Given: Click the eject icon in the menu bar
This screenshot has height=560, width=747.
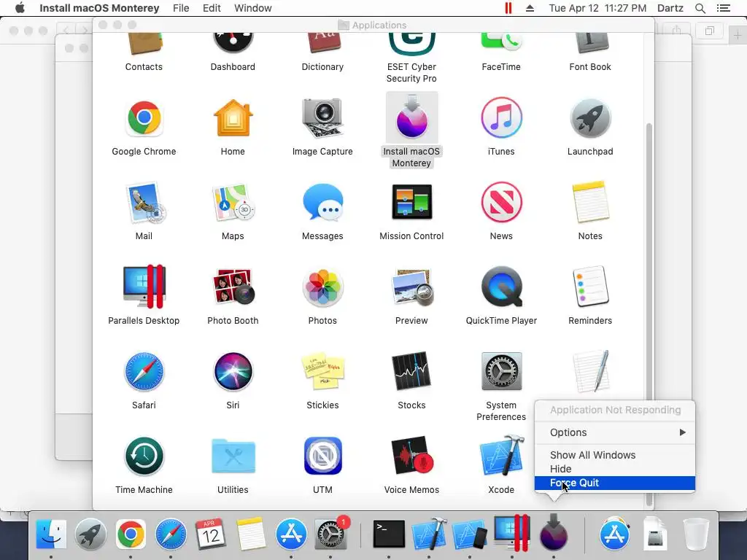Looking at the screenshot, I should click(x=530, y=8).
